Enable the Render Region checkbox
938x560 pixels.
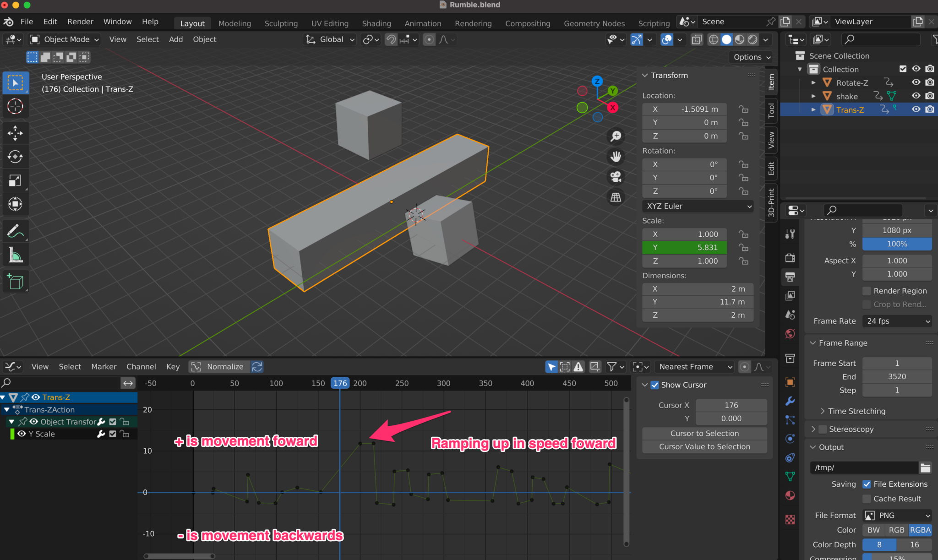(x=867, y=291)
